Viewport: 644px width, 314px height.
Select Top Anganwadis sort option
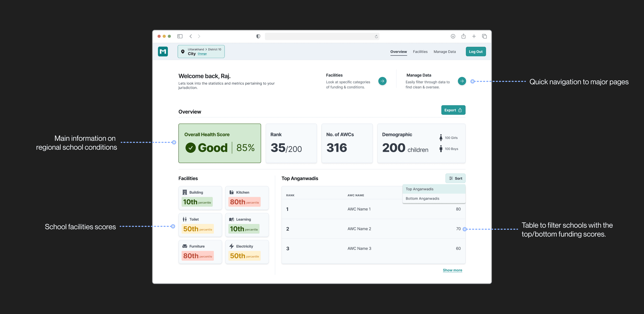434,189
